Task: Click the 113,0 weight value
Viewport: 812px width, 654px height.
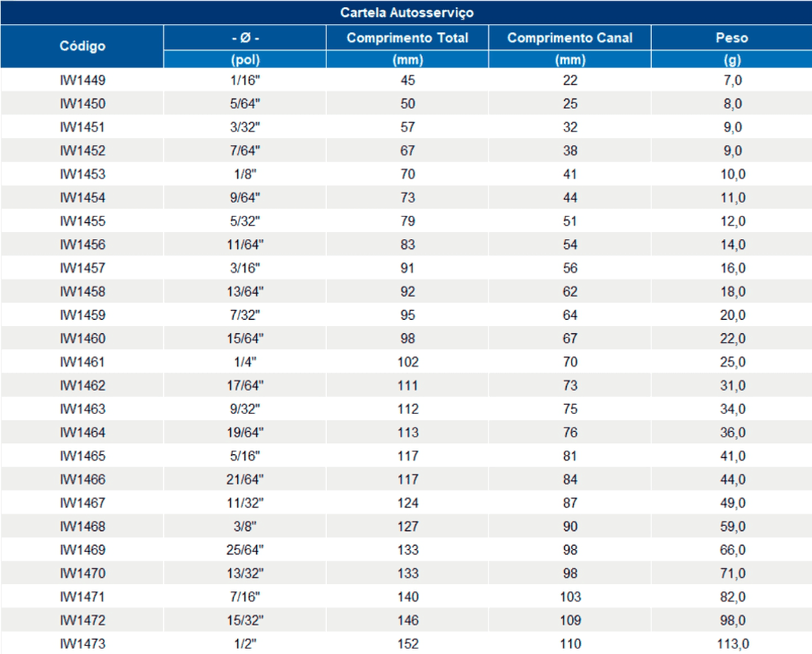Action: [731, 643]
